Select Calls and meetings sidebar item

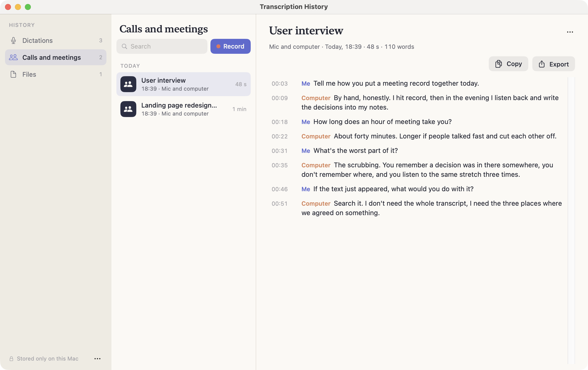[55, 57]
